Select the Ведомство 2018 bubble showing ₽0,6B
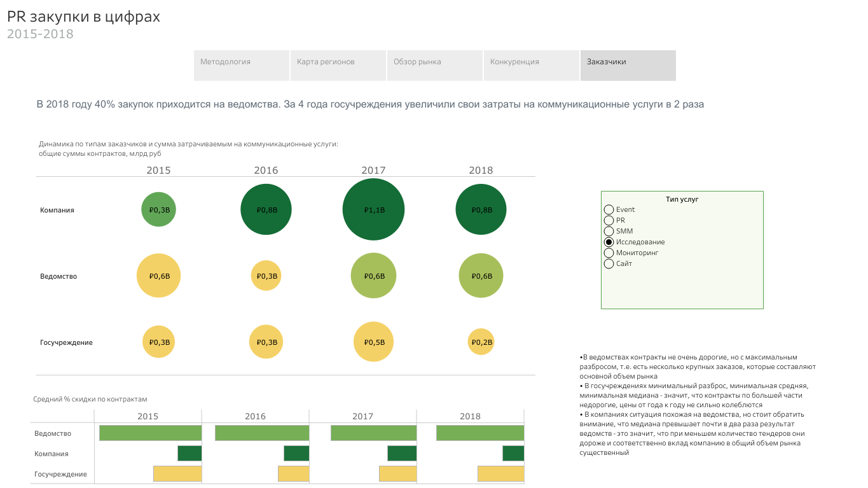The width and height of the screenshot is (868, 488). [x=481, y=275]
